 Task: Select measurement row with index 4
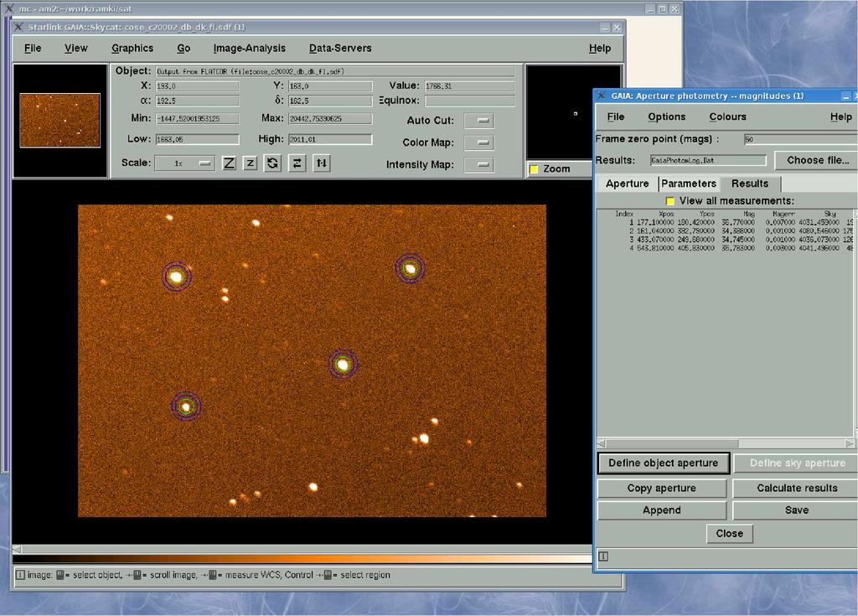tap(725, 249)
